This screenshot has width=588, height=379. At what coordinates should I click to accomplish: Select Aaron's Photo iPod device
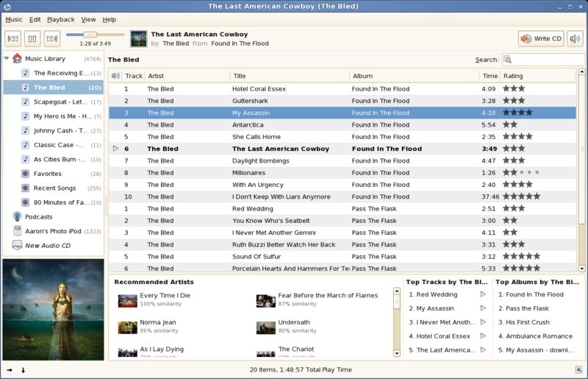pos(18,231)
